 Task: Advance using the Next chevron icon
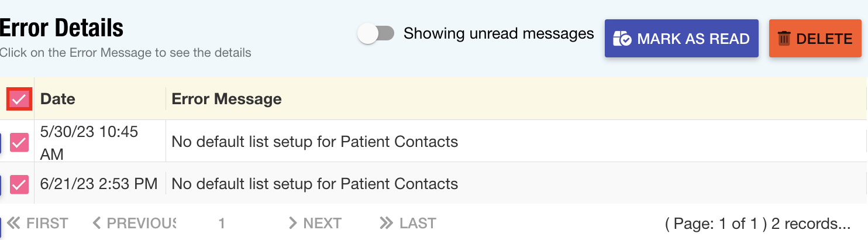point(292,223)
